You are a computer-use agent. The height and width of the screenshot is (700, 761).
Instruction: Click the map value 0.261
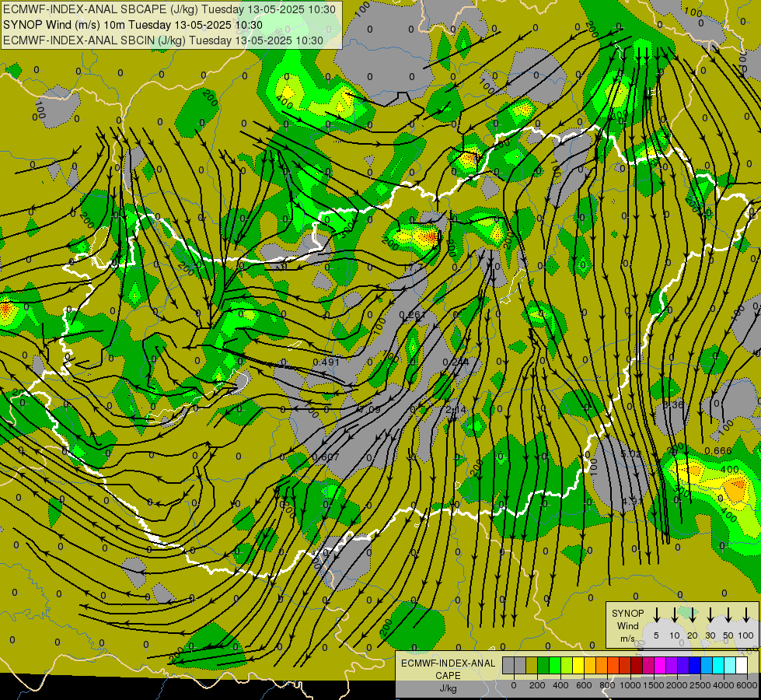[x=413, y=315]
